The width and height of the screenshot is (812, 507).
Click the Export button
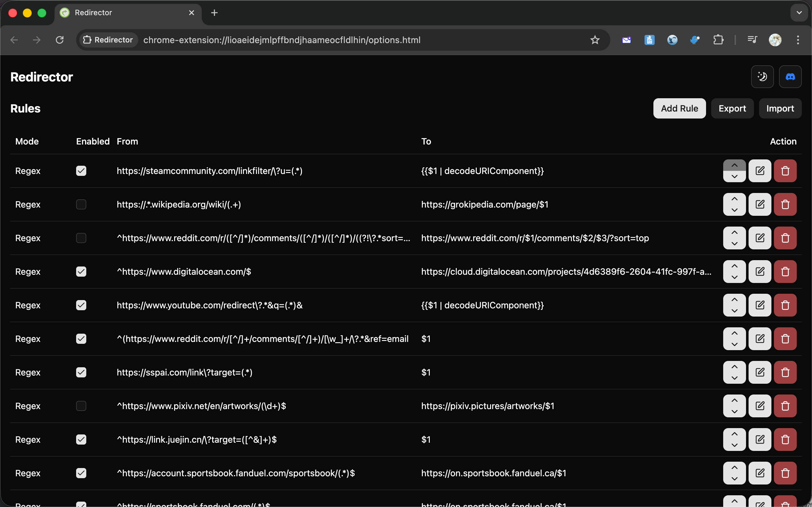coord(732,108)
